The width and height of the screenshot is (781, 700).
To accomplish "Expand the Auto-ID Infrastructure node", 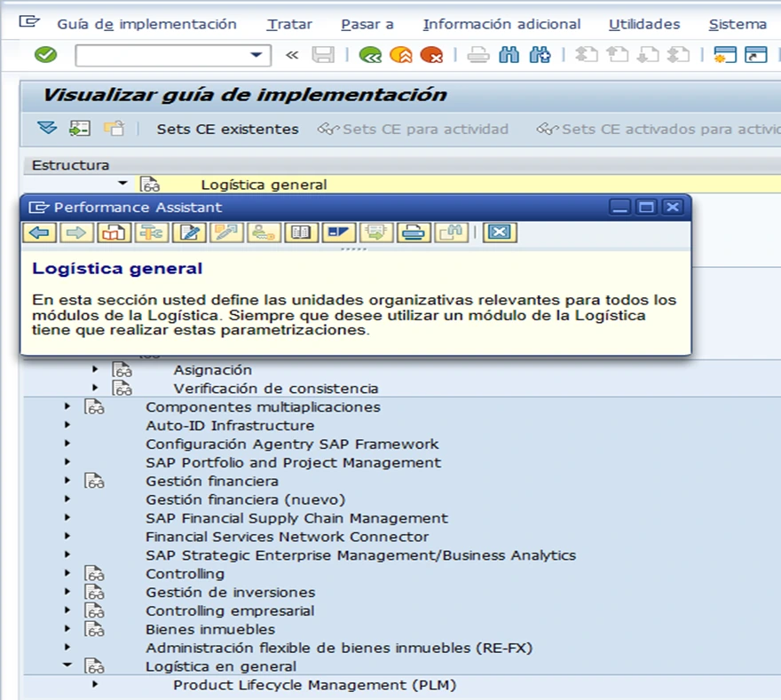I will coord(67,425).
